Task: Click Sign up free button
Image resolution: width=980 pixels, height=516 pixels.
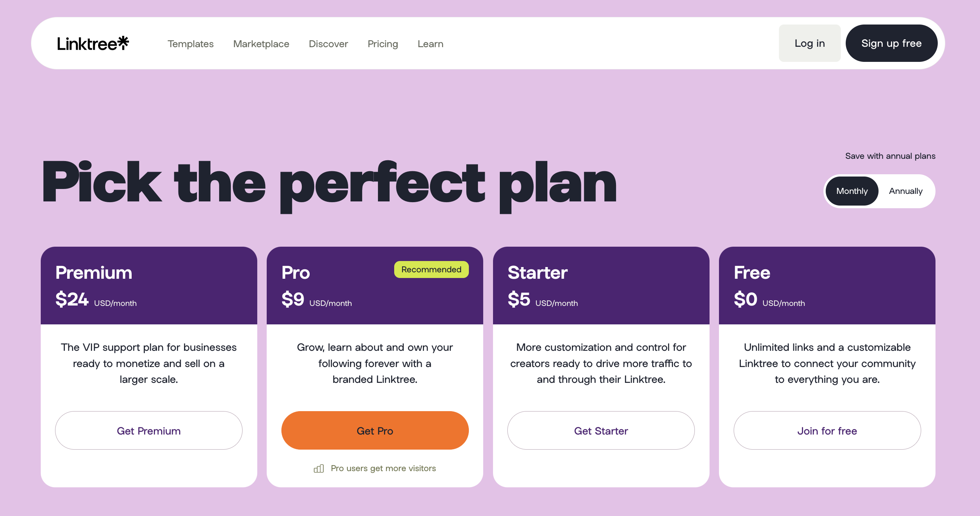Action: (891, 43)
